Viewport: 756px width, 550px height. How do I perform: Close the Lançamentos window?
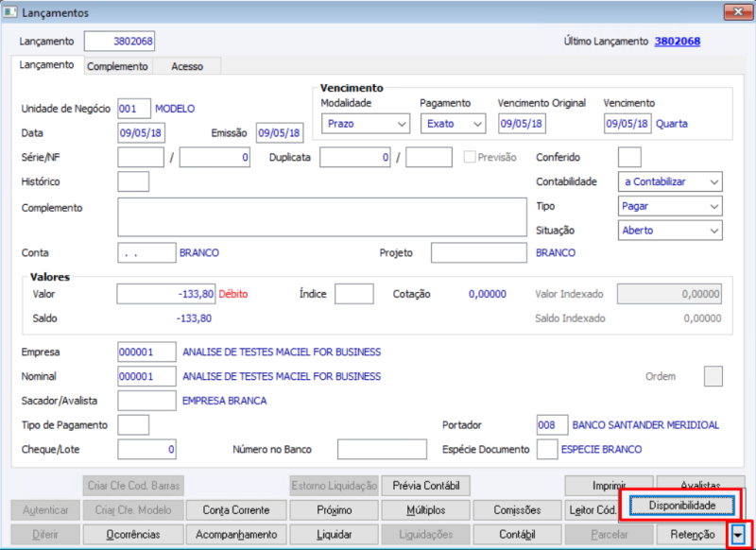pyautogui.click(x=738, y=11)
